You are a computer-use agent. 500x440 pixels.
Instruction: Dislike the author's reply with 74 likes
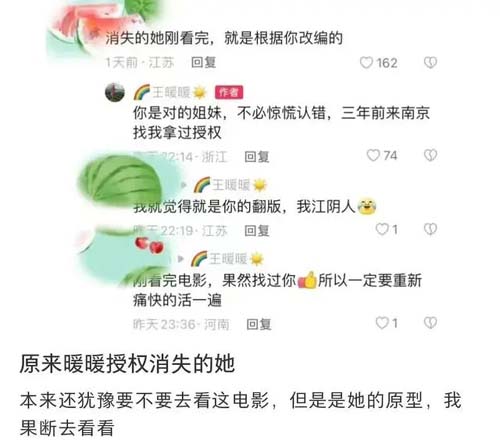point(430,155)
